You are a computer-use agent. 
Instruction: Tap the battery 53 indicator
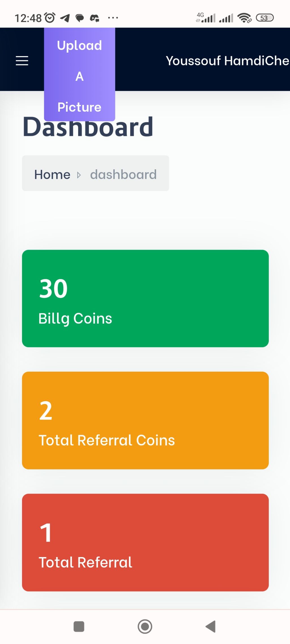pyautogui.click(x=265, y=18)
